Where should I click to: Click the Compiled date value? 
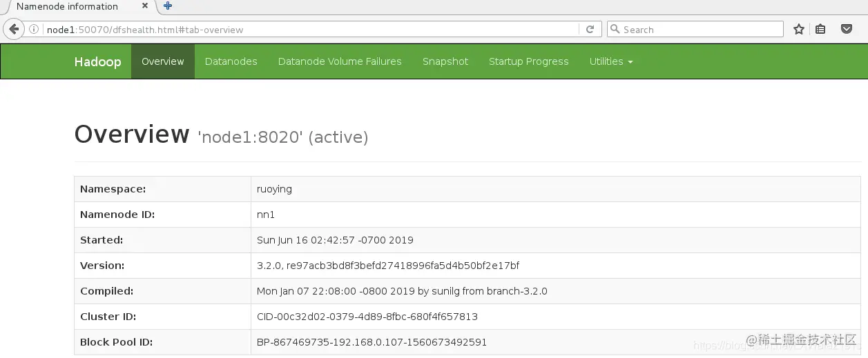click(x=402, y=291)
